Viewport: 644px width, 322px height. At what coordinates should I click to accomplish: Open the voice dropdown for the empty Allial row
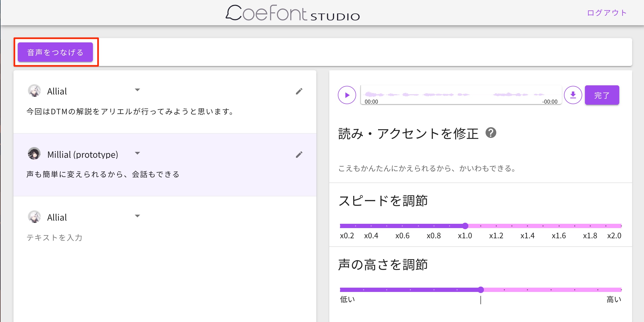click(137, 216)
